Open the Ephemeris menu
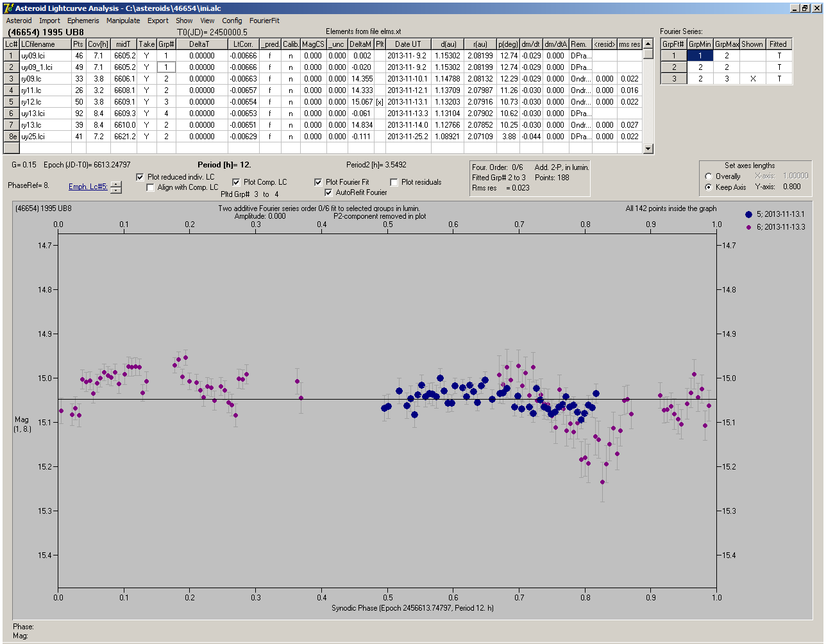Screen dimensions: 826x644 (x=83, y=21)
